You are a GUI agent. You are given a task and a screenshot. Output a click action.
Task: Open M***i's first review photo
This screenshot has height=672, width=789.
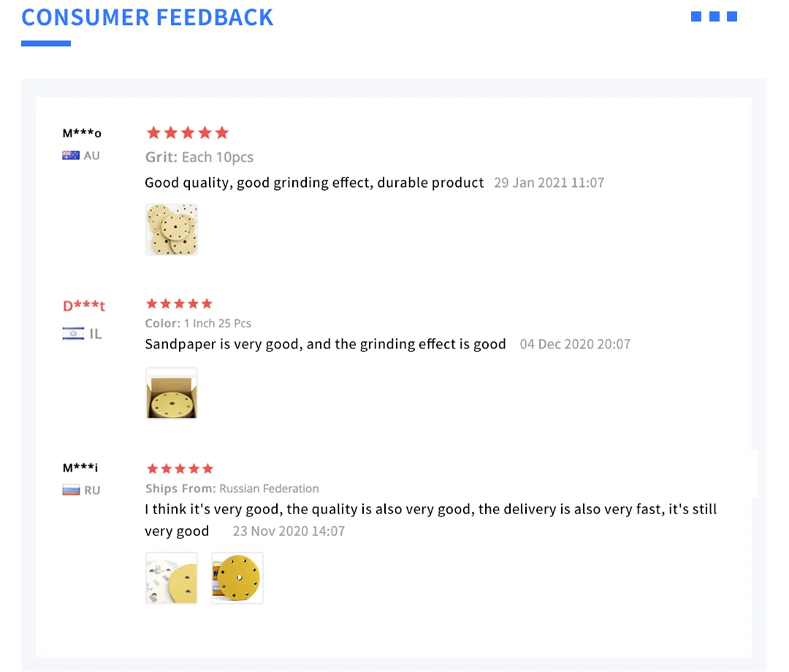(172, 578)
